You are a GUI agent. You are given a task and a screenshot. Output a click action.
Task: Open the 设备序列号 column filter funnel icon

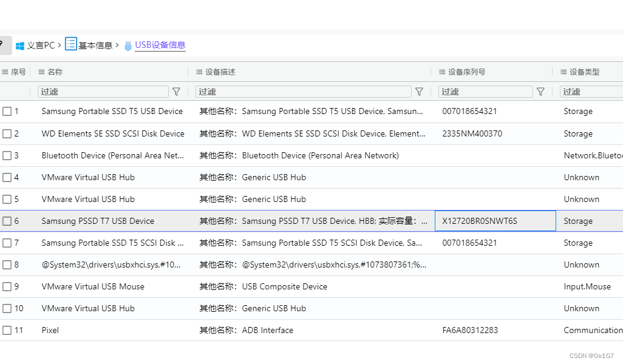540,92
